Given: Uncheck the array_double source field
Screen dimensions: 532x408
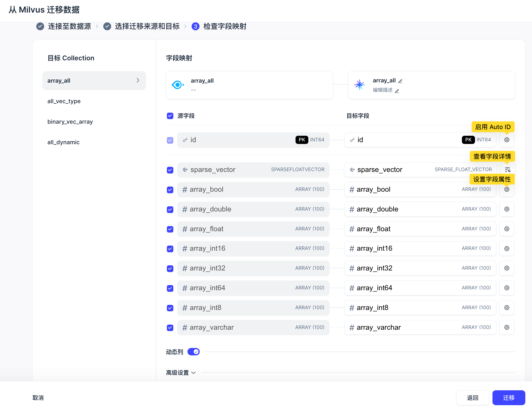Looking at the screenshot, I should point(170,210).
